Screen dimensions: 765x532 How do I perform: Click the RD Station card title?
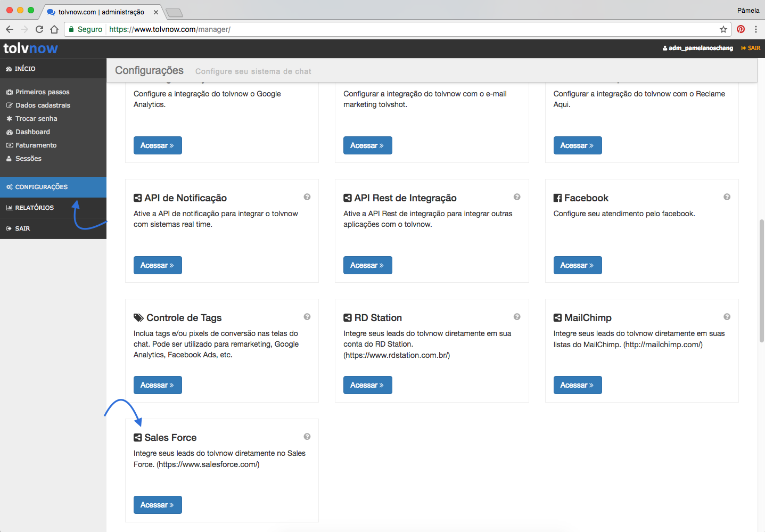[x=378, y=318]
